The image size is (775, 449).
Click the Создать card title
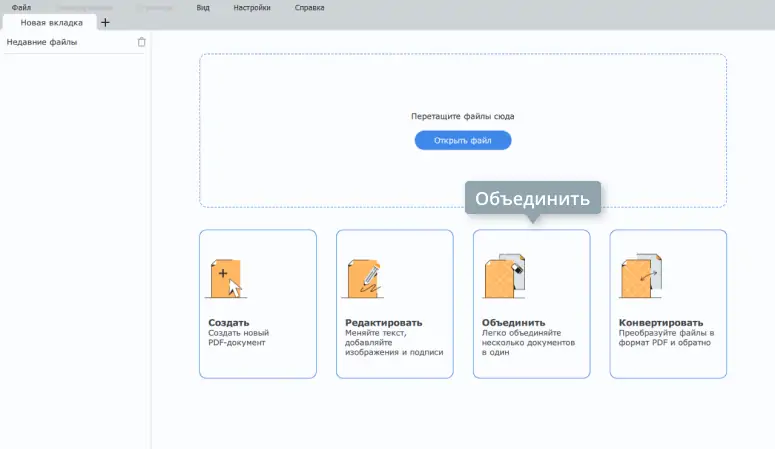[228, 323]
